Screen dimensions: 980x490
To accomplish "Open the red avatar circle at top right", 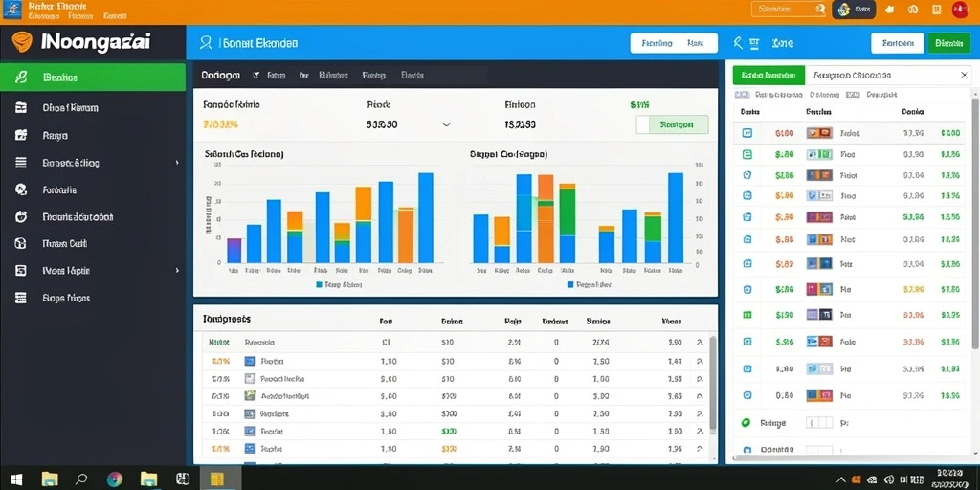I will point(959,10).
